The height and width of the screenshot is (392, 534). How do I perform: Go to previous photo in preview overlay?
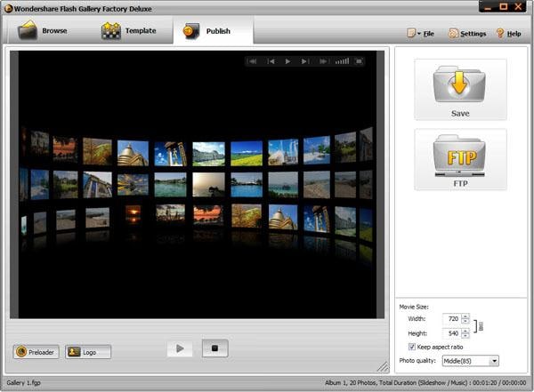coord(271,61)
